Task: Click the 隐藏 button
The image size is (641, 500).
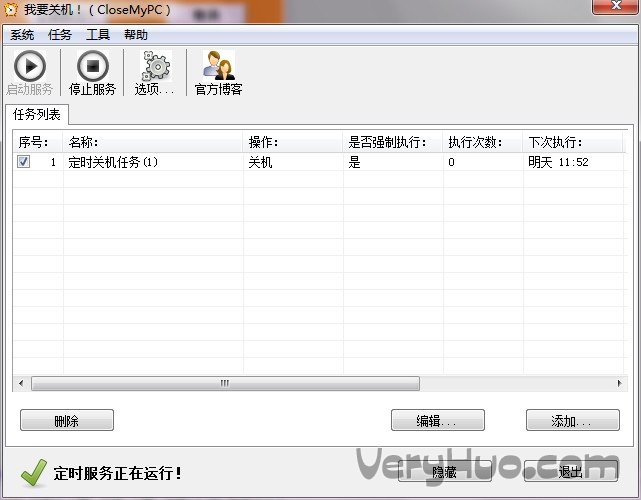Action: (445, 472)
